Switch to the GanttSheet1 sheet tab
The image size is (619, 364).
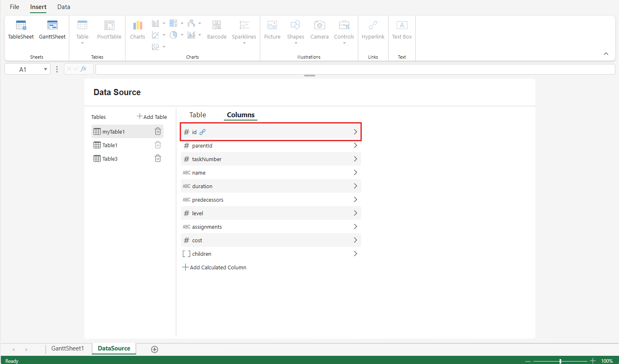68,348
